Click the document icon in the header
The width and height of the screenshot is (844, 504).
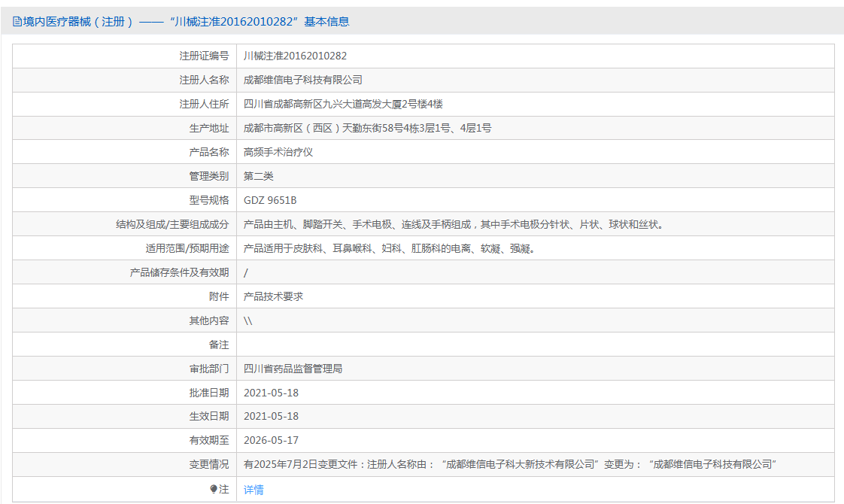pos(17,22)
